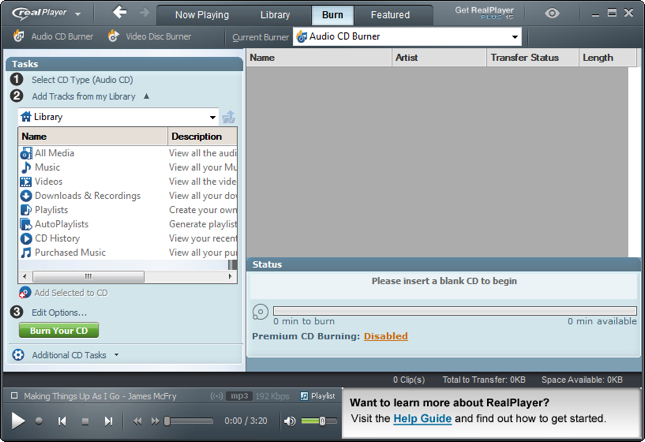
Task: Click the Transfer Status column header
Action: [x=532, y=58]
